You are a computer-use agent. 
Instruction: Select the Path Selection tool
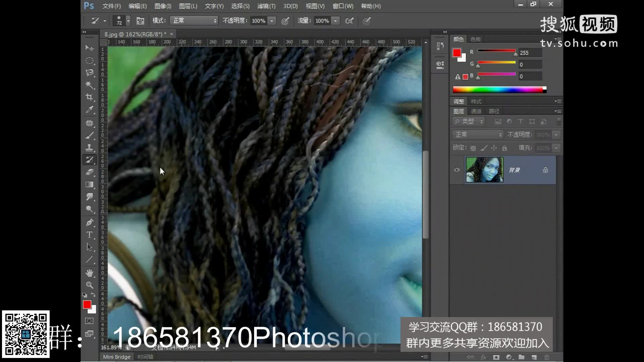pyautogui.click(x=89, y=247)
